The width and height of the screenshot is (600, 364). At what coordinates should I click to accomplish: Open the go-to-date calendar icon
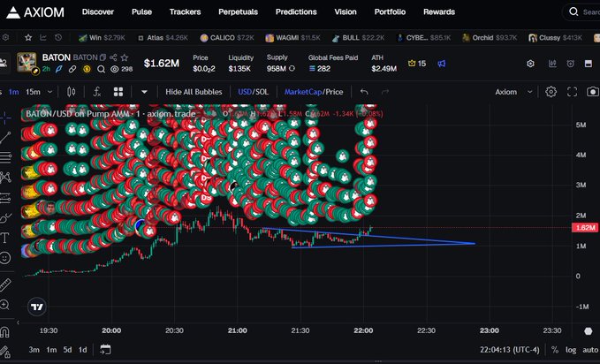click(105, 350)
